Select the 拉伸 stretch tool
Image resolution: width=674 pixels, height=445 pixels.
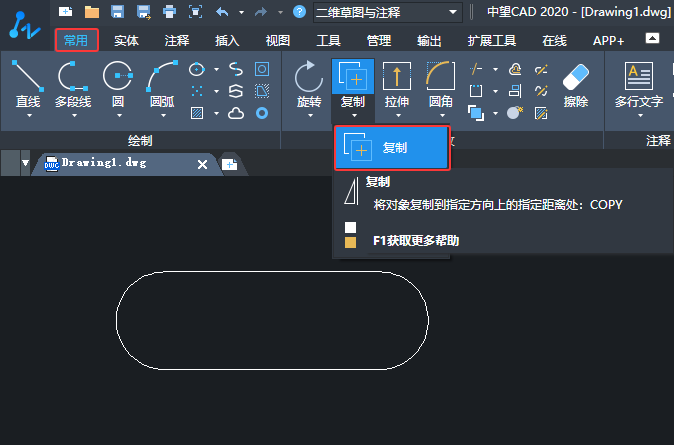(x=397, y=84)
